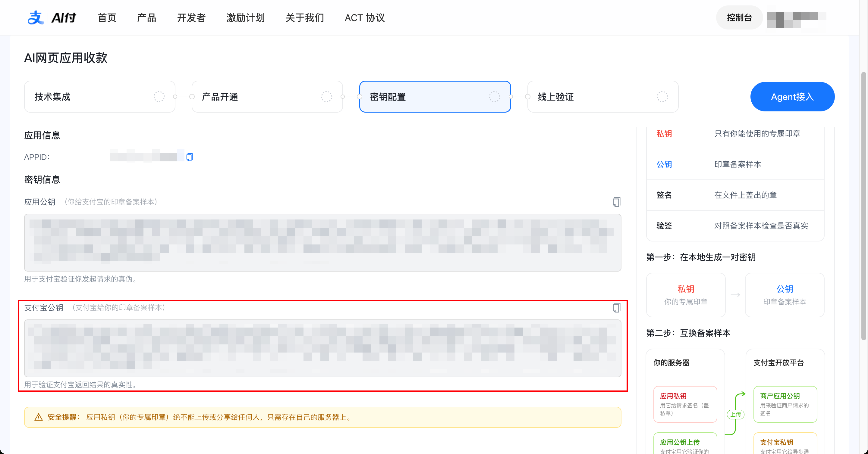Open the 控制台 console button
The image size is (868, 454).
[739, 17]
